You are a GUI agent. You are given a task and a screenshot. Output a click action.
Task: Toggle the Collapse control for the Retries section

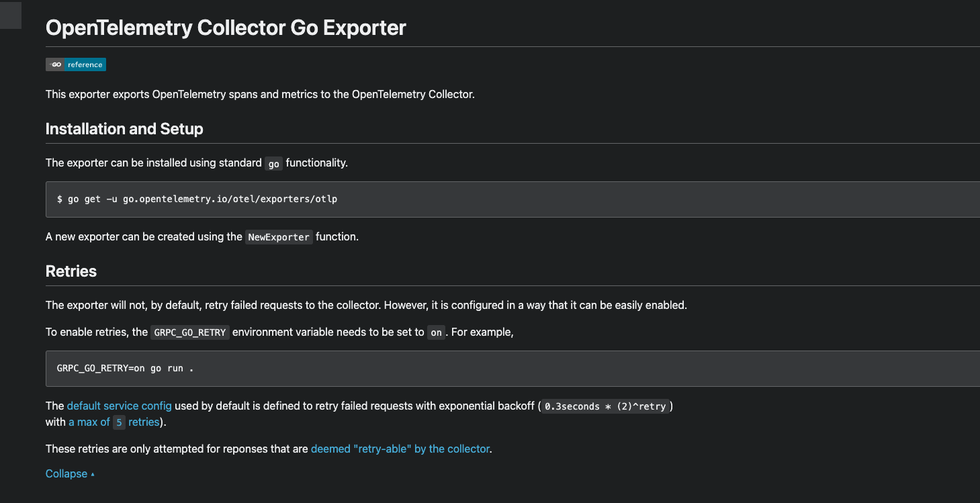[x=64, y=473]
